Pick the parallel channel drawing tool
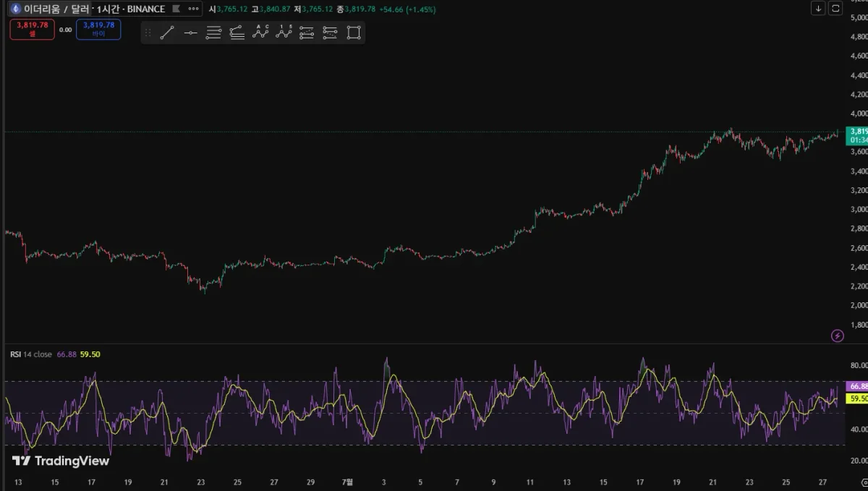The width and height of the screenshot is (868, 491). click(237, 33)
